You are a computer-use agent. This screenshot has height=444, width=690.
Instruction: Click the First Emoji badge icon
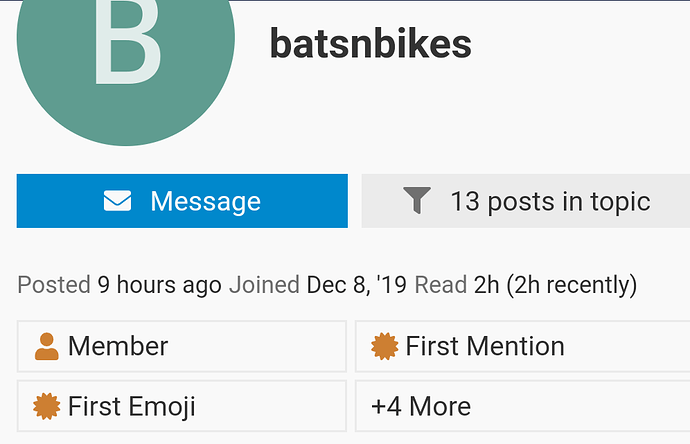coord(46,407)
